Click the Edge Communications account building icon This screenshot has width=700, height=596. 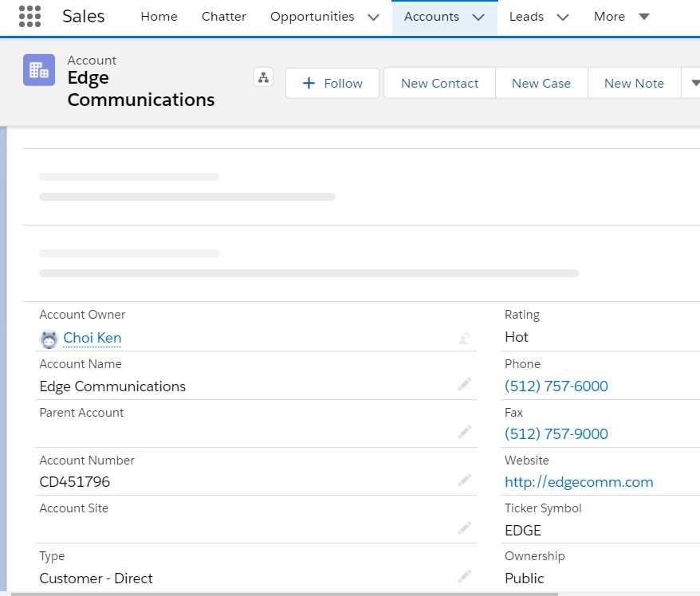39,70
